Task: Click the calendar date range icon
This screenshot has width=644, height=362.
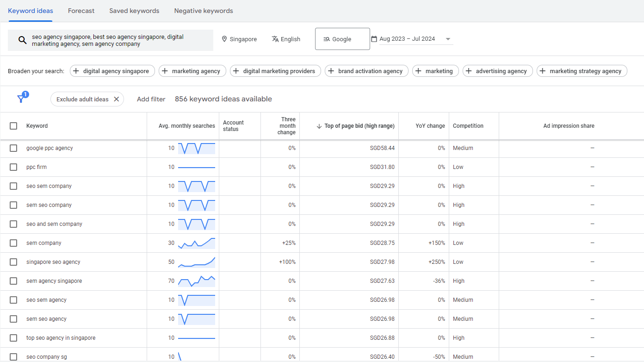Action: click(374, 39)
